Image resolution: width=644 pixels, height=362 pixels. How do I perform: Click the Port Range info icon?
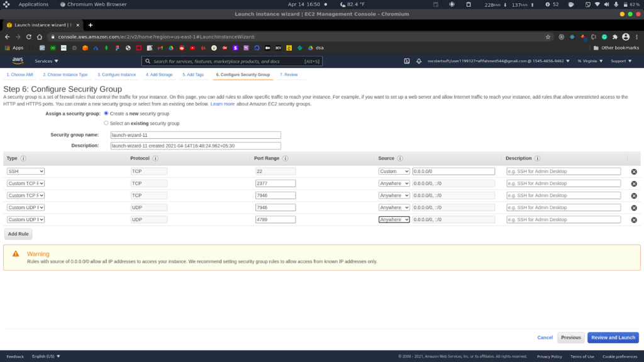[x=284, y=158]
